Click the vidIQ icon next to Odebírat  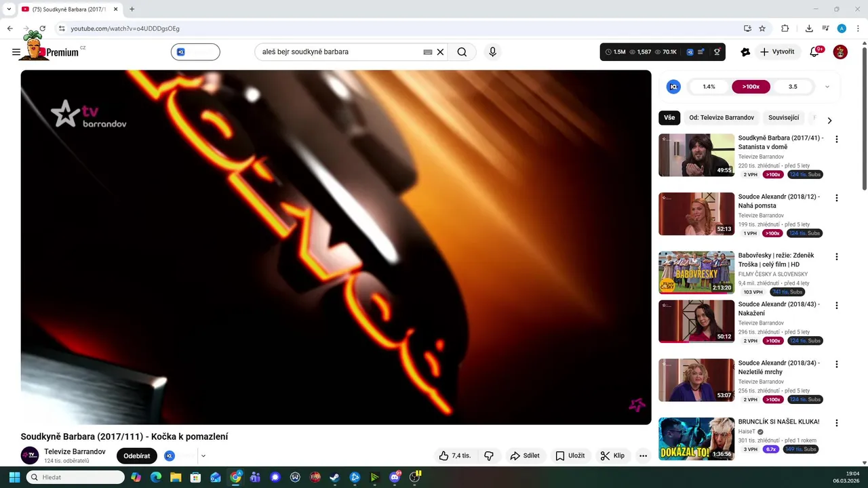(170, 456)
